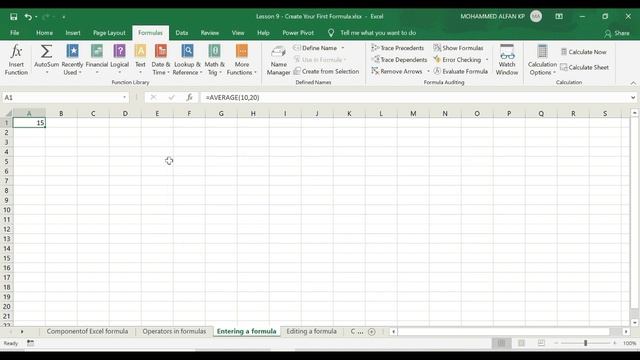Open Recently Used functions list
Screen dimensions: 640x360
pyautogui.click(x=72, y=60)
